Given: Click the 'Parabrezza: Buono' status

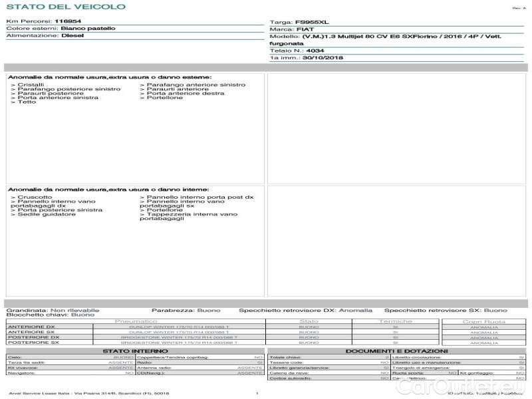Looking at the screenshot, I should coord(186,311).
